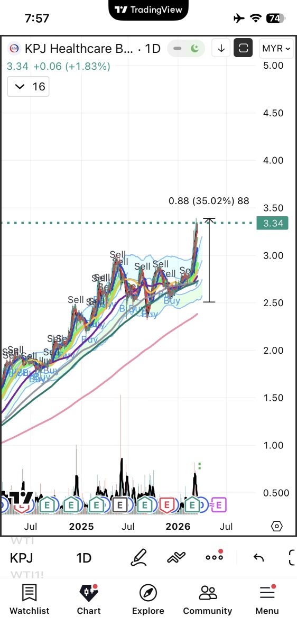Tap the battery level indicator
Image resolution: width=297 pixels, height=644 pixels.
coord(274,19)
